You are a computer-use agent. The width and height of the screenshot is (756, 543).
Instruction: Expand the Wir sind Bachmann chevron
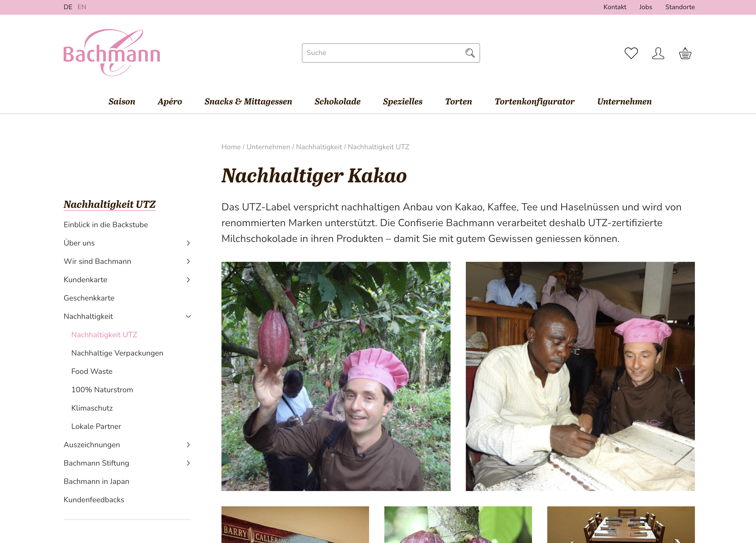[x=188, y=262]
